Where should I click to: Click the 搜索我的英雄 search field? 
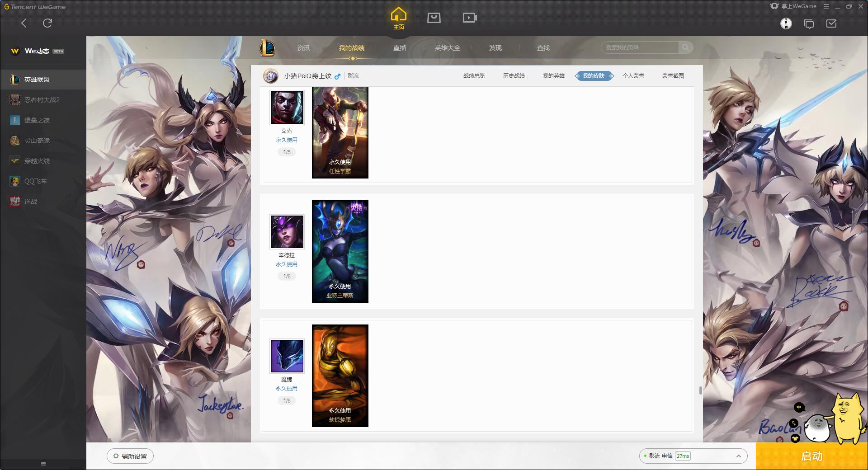click(640, 47)
